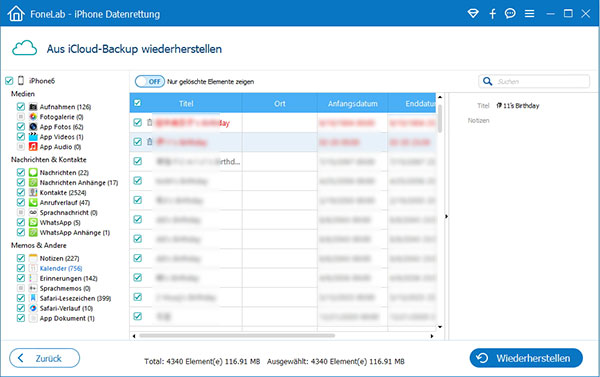Select the Aufnahmen camera icon
Viewport: 600px width, 377px height.
(33, 107)
